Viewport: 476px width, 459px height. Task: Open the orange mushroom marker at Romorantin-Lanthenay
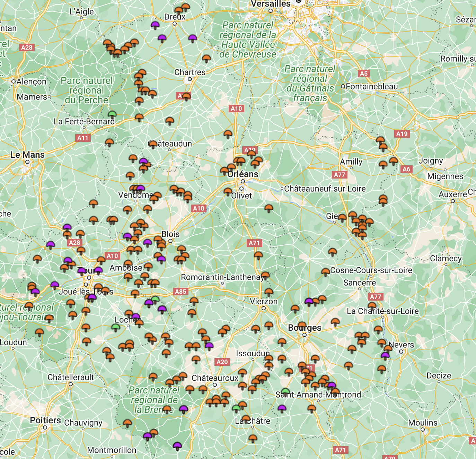click(265, 275)
